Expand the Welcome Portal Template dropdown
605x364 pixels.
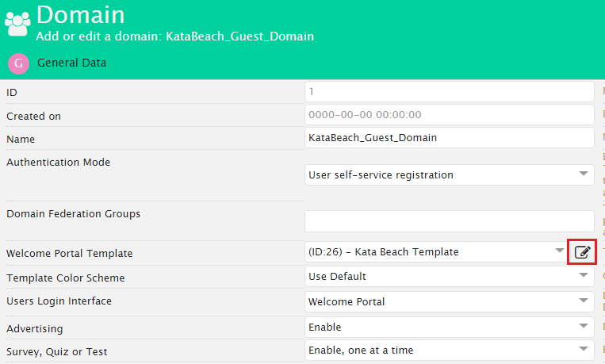(x=435, y=252)
